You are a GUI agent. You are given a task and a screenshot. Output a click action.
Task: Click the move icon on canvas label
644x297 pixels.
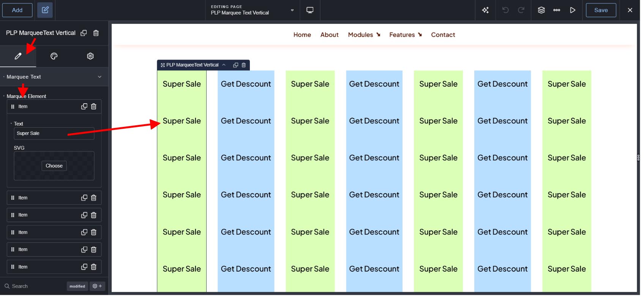(x=163, y=65)
